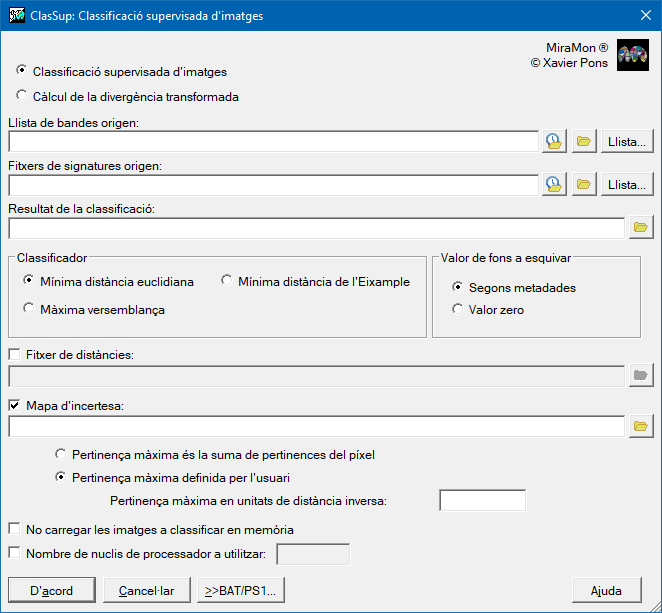
Task: Choose Mínima distància de l'Eixample option
Action: coord(227,281)
